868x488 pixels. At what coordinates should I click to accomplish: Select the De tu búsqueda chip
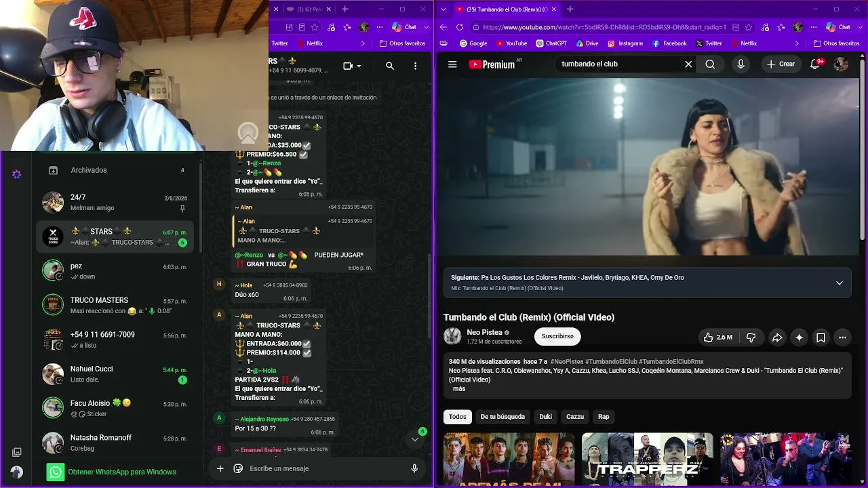click(502, 417)
